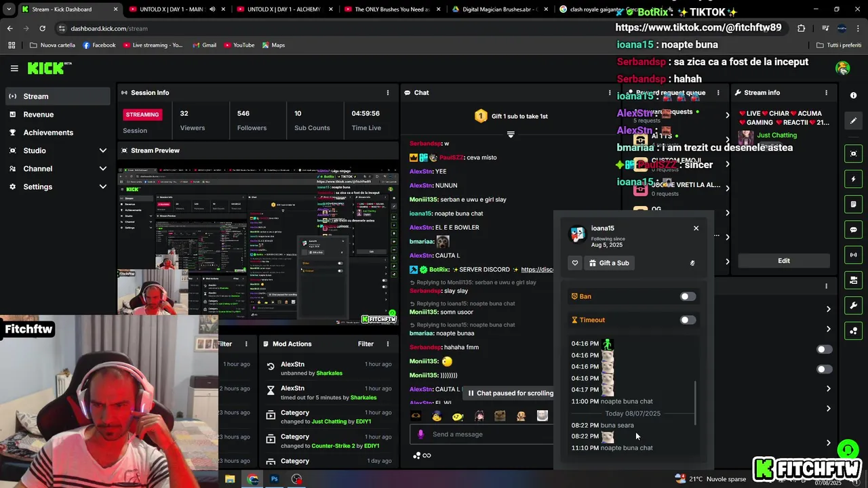
Task: Insert the anime girl emote
Action: coord(479,416)
